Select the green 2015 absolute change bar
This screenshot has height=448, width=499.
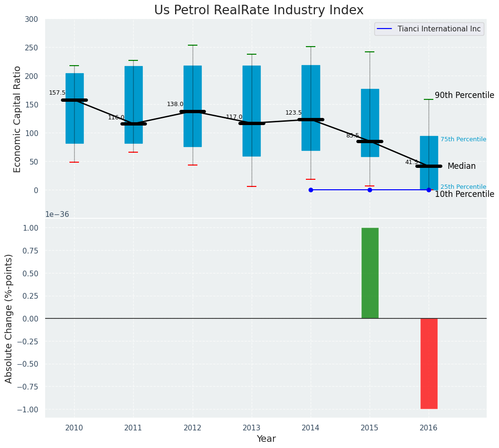tap(370, 273)
